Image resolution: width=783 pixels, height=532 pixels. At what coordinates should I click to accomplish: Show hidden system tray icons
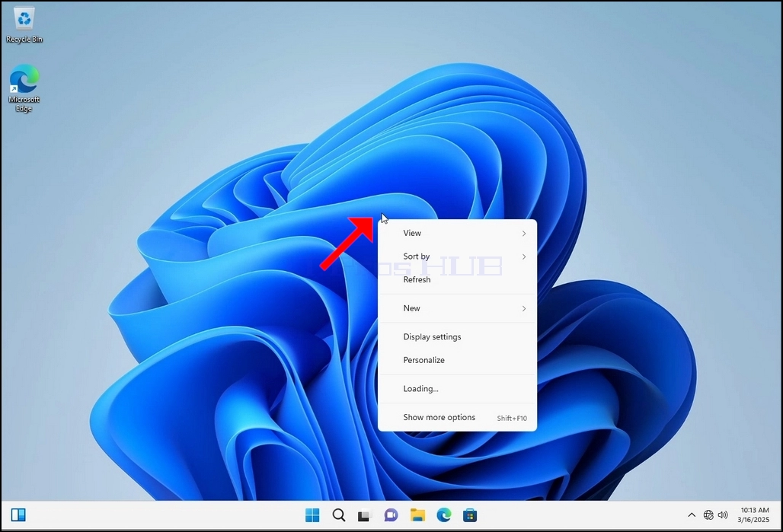(692, 515)
